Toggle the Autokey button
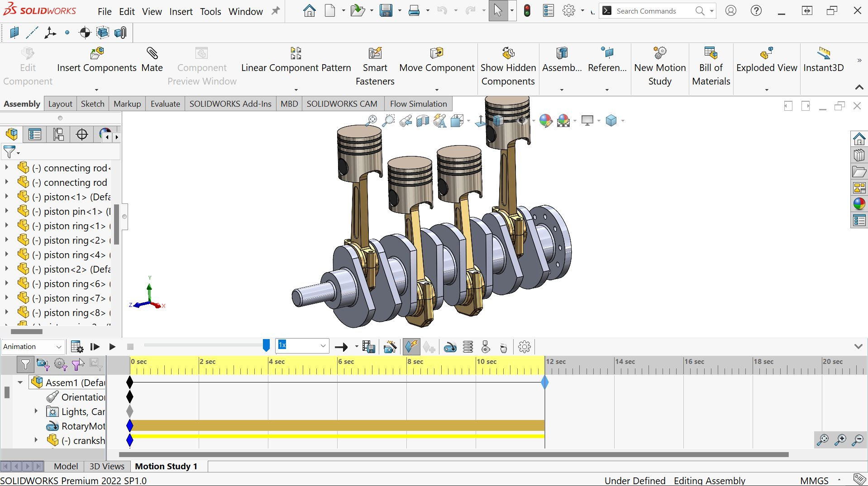This screenshot has height=486, width=868. pyautogui.click(x=411, y=347)
